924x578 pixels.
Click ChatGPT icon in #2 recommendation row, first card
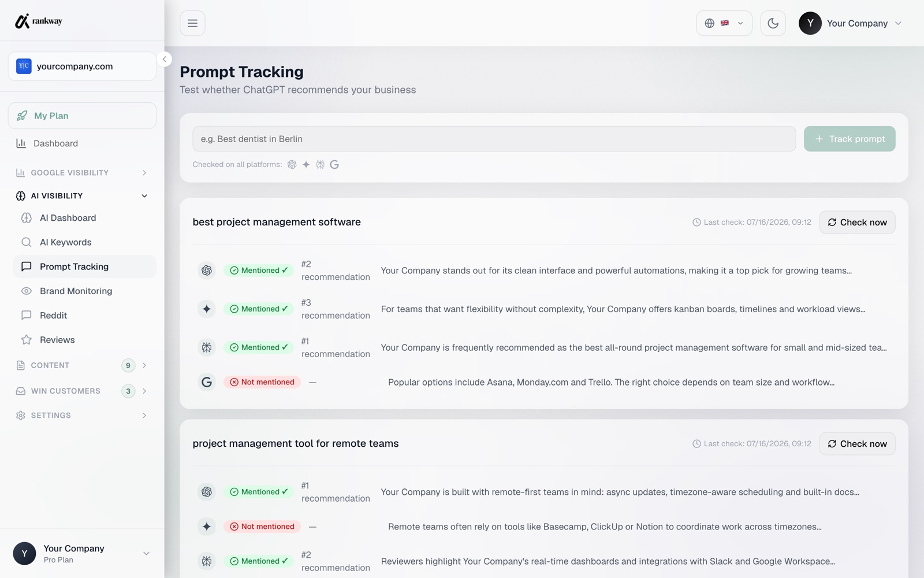coord(207,271)
